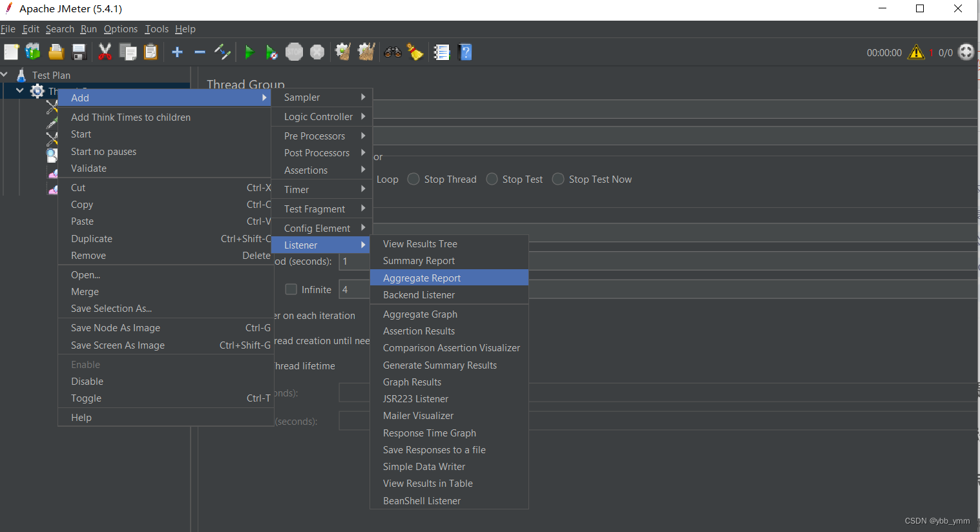Select Disable in context menu

click(x=165, y=381)
